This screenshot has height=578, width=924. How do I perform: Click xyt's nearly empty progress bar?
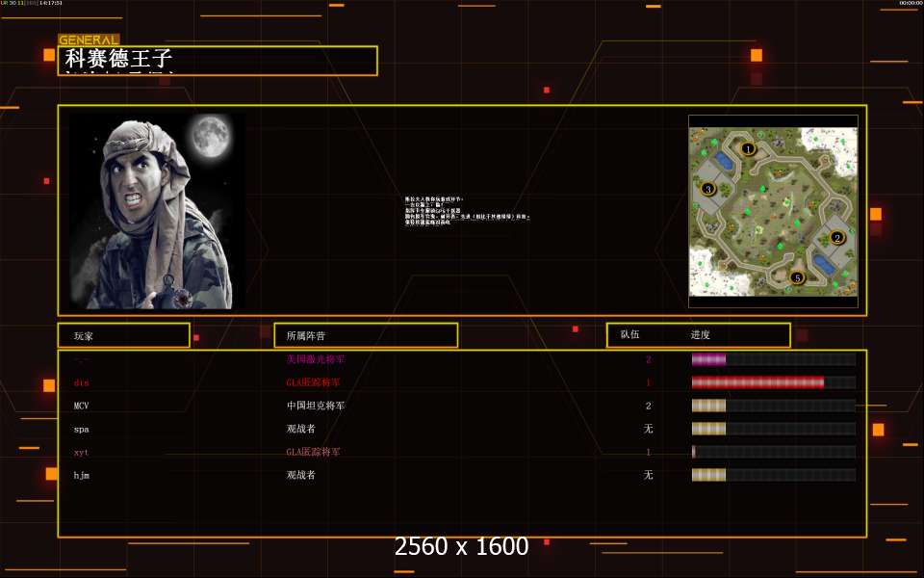(773, 452)
